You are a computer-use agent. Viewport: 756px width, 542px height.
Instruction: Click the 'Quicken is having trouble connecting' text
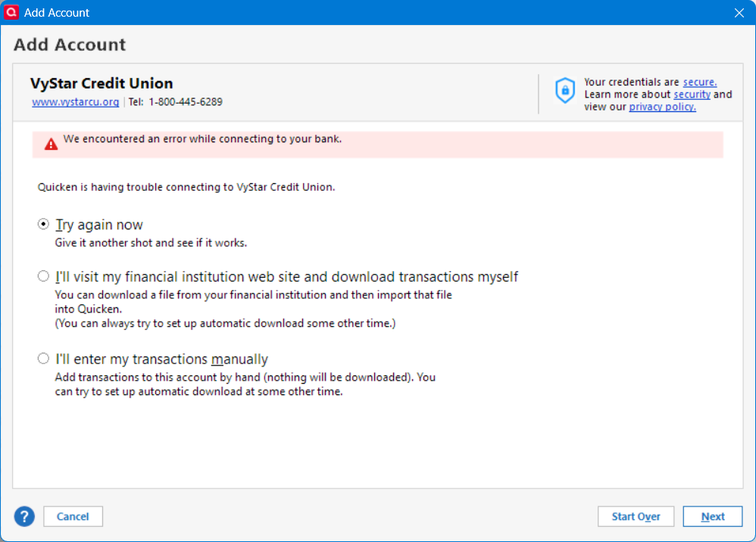[186, 187]
